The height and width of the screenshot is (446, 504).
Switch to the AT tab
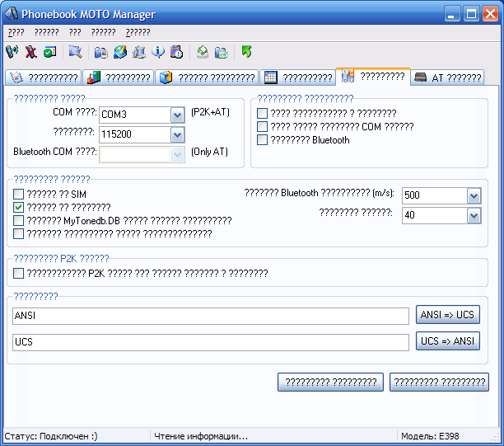[447, 77]
